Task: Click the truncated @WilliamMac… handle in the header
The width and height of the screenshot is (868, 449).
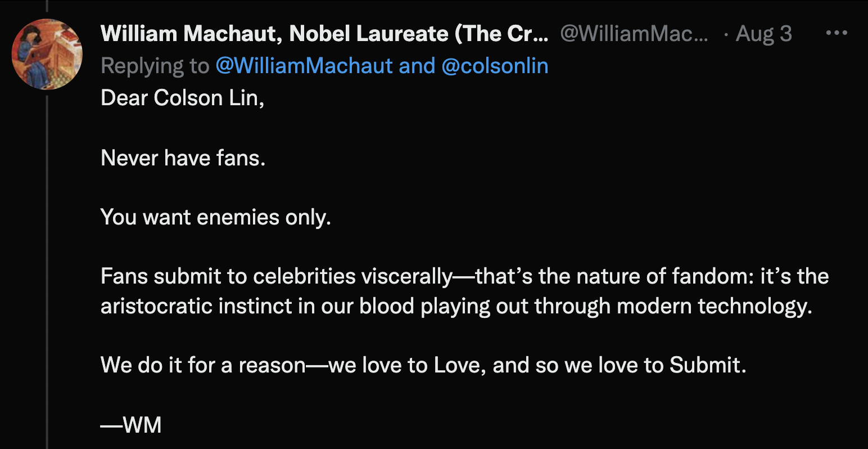Action: (x=634, y=34)
